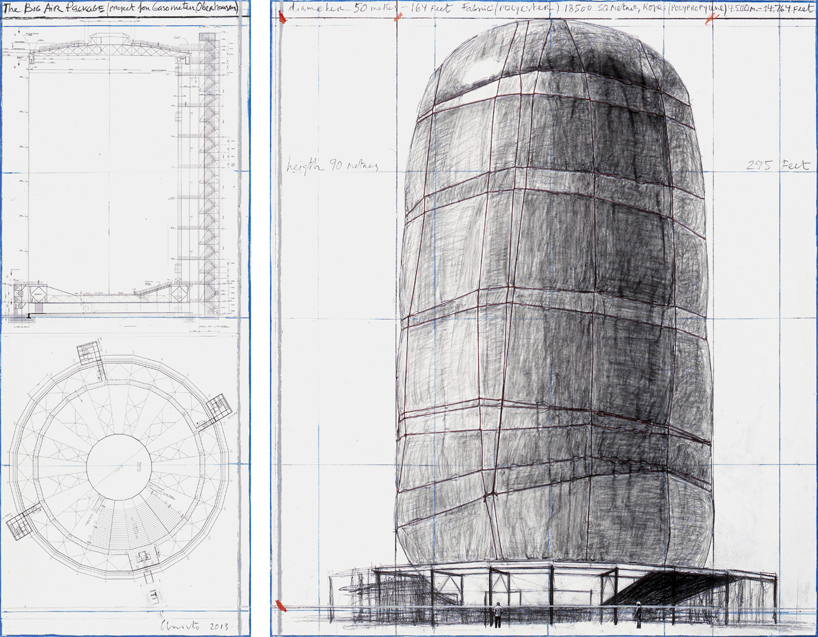Click the square annex at plan's lower left
Screen dimensions: 818x637
tap(22, 522)
